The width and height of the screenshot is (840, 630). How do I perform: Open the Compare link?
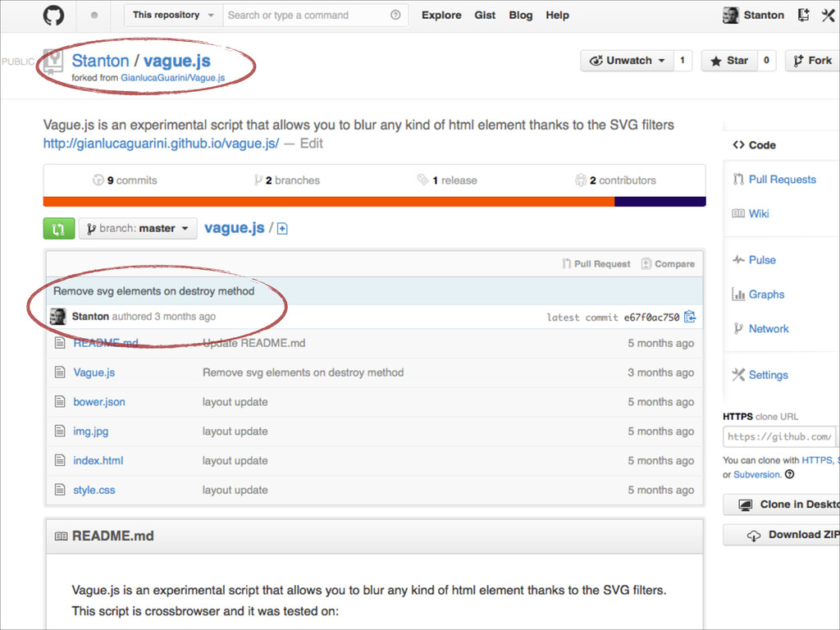pos(668,263)
